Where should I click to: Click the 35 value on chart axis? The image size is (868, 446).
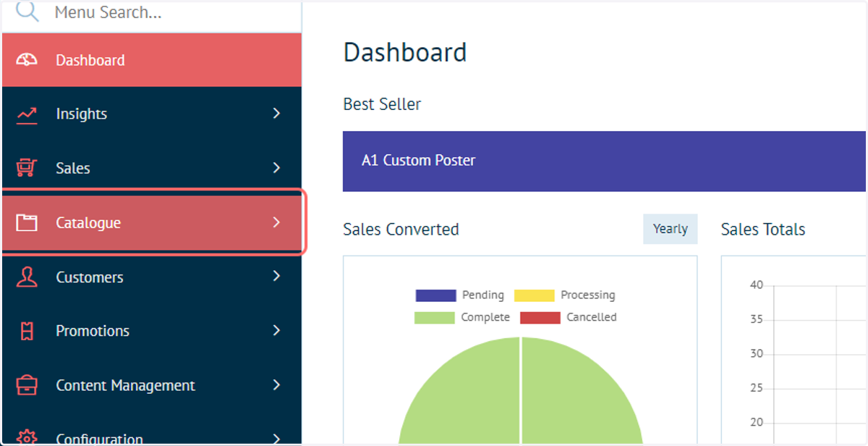[757, 319]
